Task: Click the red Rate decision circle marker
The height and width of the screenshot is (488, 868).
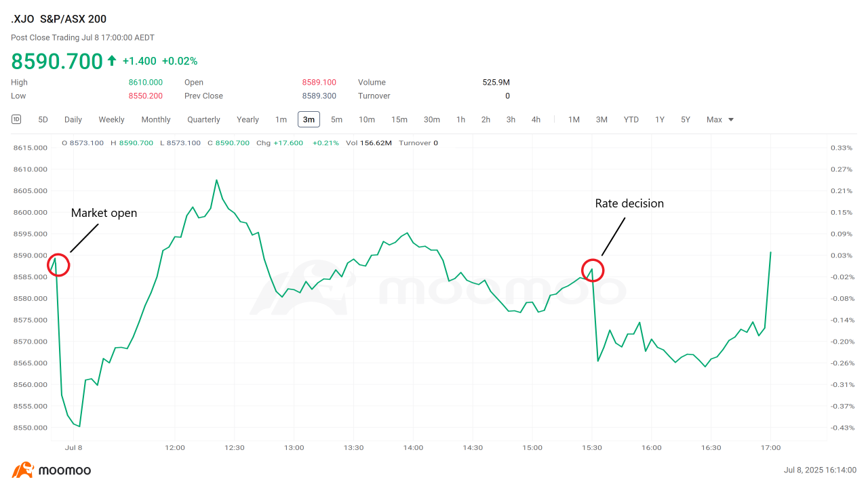Action: 593,270
